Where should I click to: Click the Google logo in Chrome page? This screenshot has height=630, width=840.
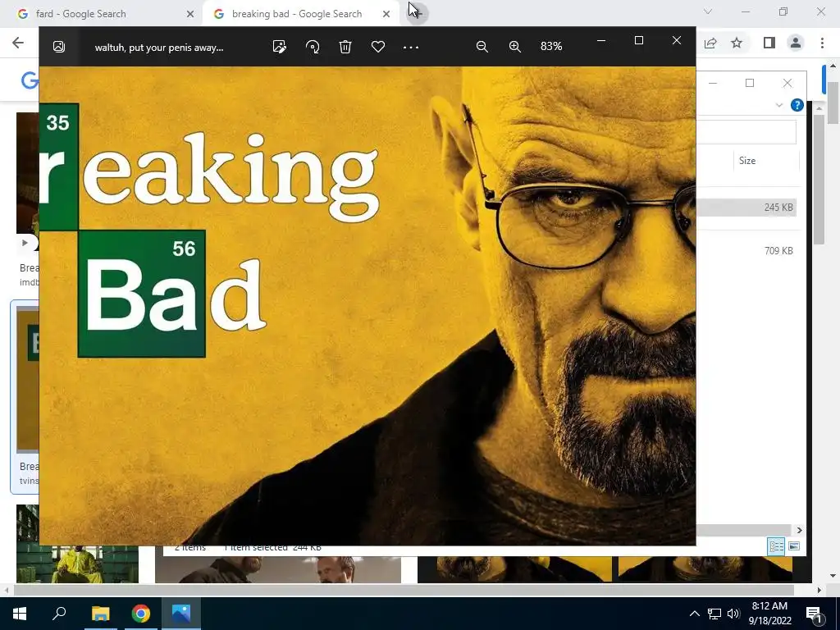click(x=30, y=80)
